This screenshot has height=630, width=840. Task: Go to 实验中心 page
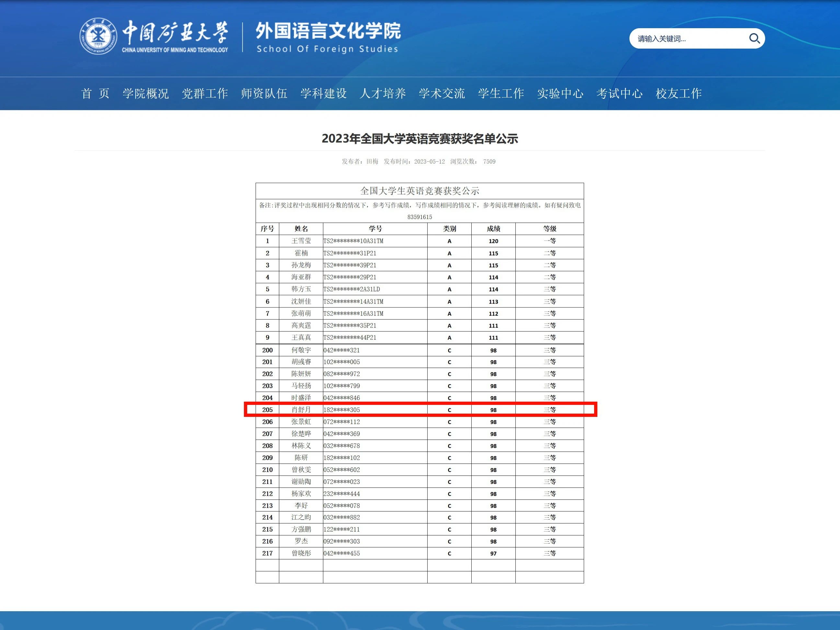coord(560,93)
